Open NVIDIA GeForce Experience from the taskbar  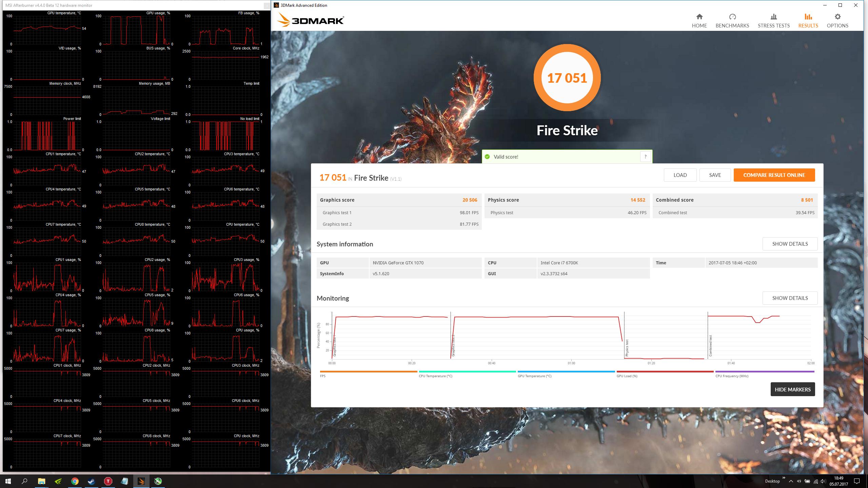point(58,481)
